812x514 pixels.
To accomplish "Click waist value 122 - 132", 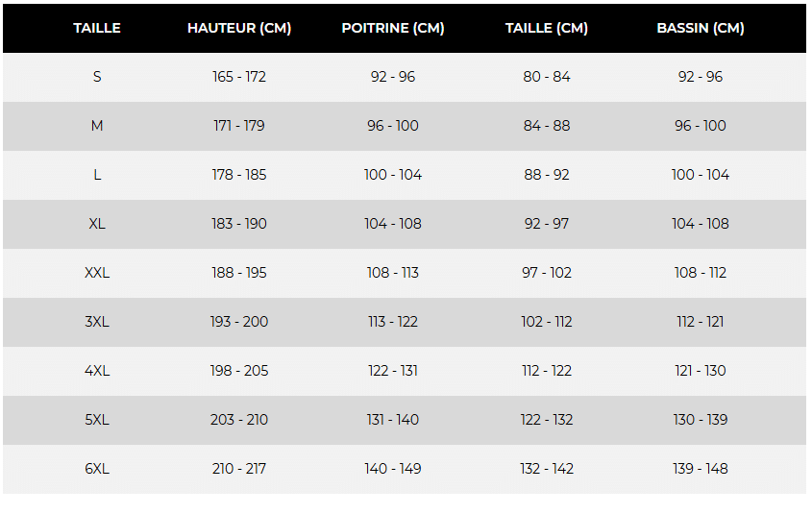I will pos(547,420).
